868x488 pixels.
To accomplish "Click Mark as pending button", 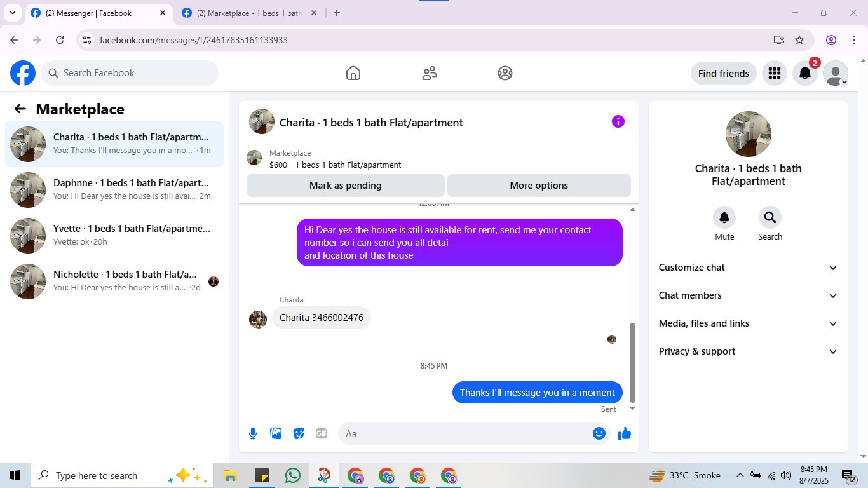I will click(346, 186).
